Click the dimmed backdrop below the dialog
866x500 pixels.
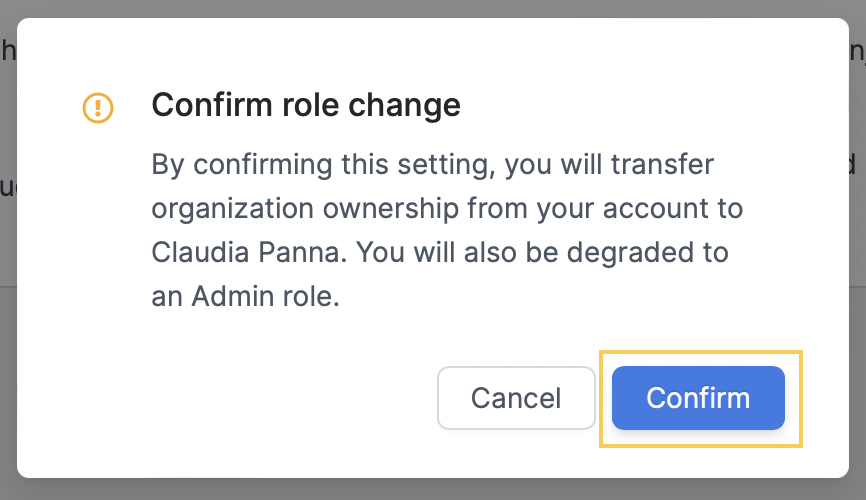coord(433,490)
